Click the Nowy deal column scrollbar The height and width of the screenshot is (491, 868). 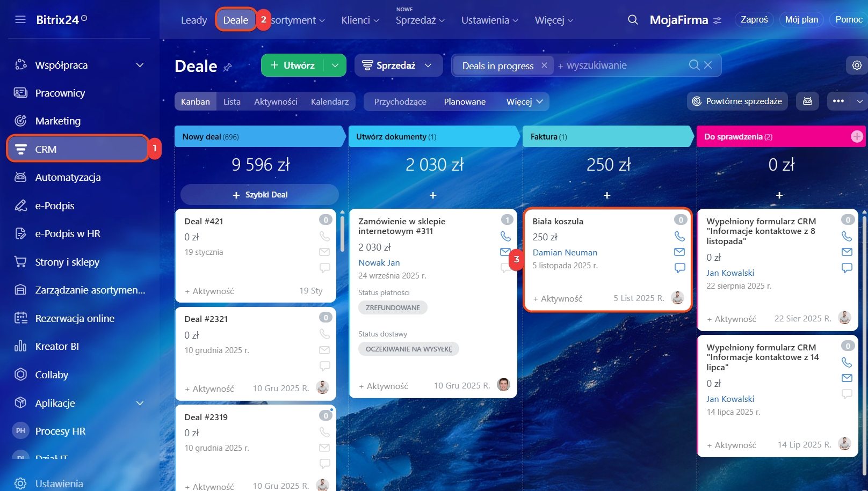(x=342, y=233)
